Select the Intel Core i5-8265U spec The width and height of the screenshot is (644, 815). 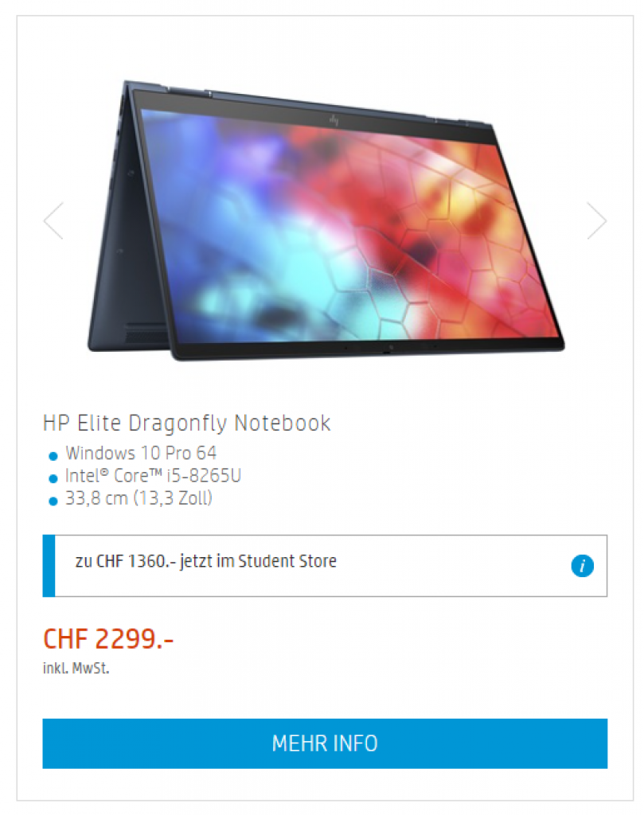[x=153, y=476]
